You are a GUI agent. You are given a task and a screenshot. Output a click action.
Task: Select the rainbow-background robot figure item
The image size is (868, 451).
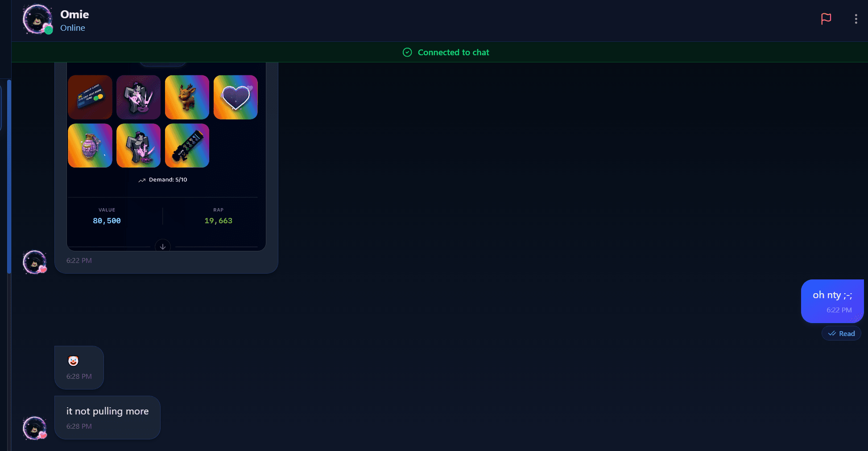click(x=138, y=146)
